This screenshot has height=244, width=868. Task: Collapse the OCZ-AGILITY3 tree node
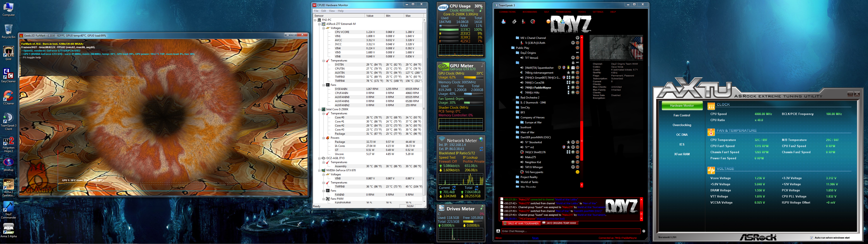pyautogui.click(x=319, y=158)
